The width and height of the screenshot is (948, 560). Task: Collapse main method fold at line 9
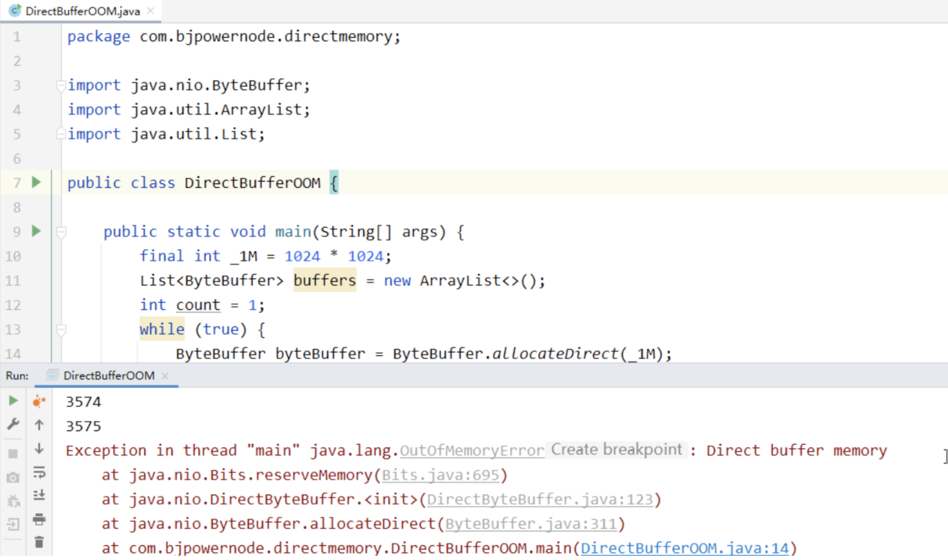point(61,232)
